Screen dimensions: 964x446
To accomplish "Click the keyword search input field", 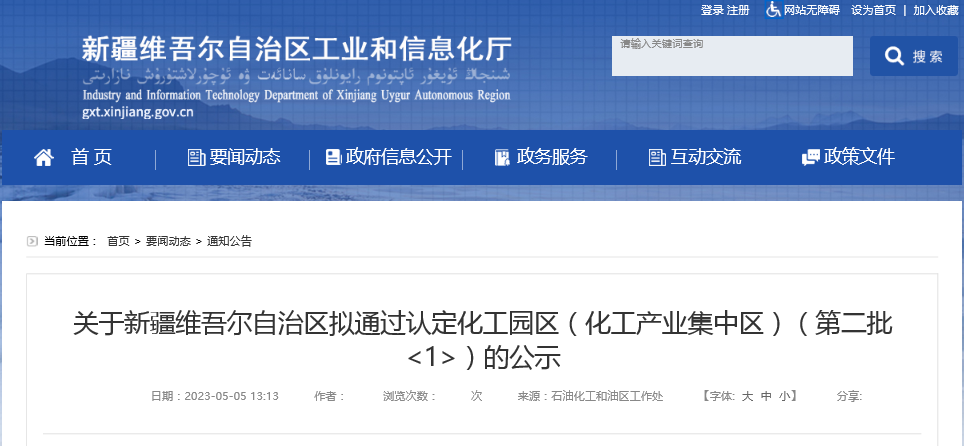I will (x=732, y=57).
